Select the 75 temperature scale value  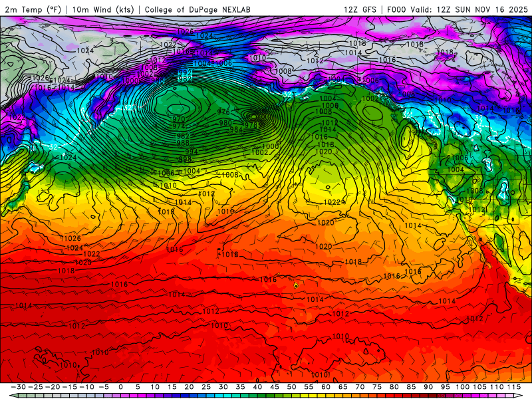[x=377, y=387]
